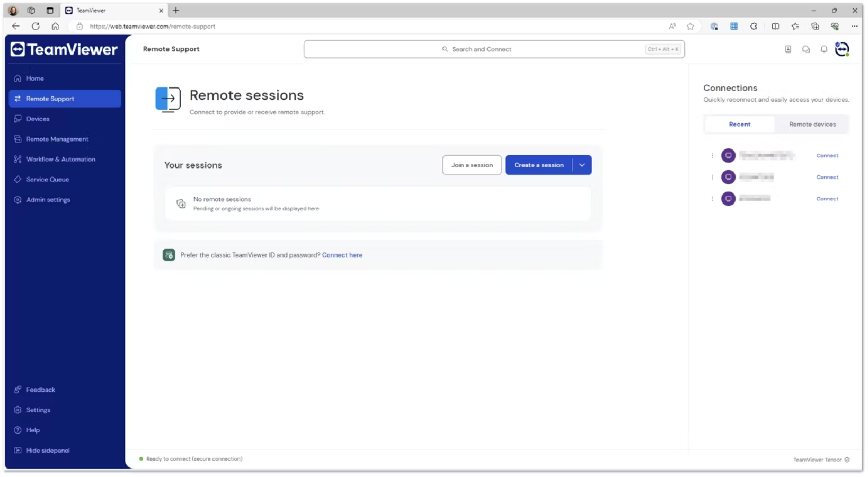Go to Admin settings in sidebar
The width and height of the screenshot is (868, 477).
pyautogui.click(x=48, y=200)
